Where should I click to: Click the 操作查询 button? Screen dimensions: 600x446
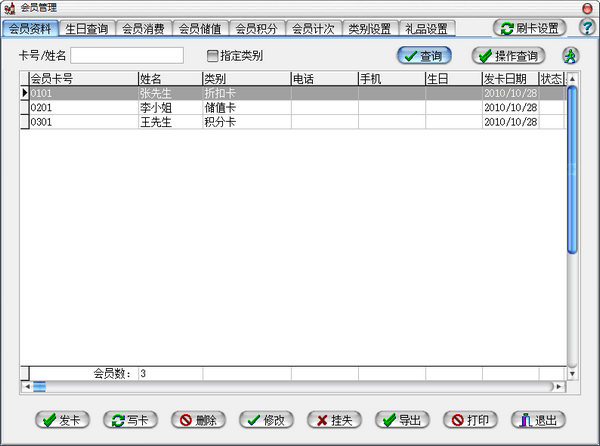tap(509, 56)
